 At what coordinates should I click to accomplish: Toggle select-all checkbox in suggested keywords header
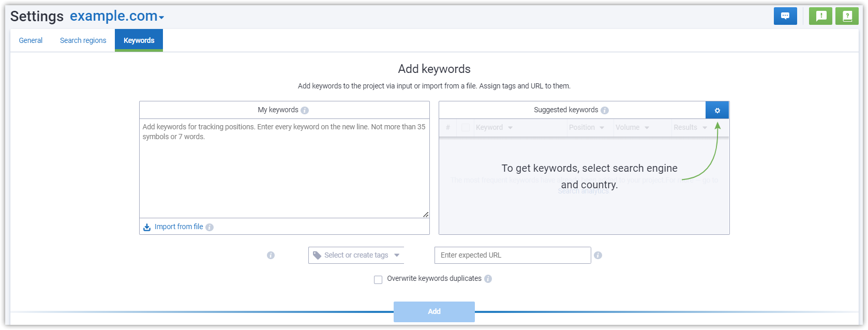[465, 128]
